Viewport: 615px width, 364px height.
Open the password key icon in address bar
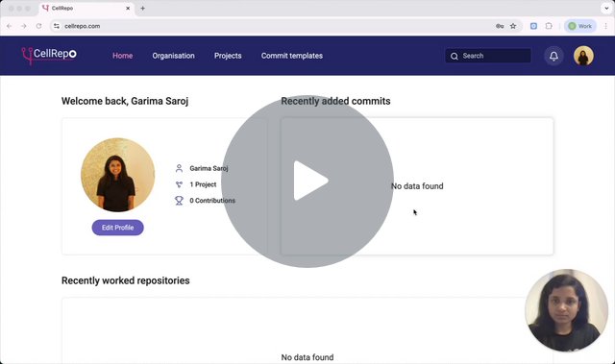500,26
